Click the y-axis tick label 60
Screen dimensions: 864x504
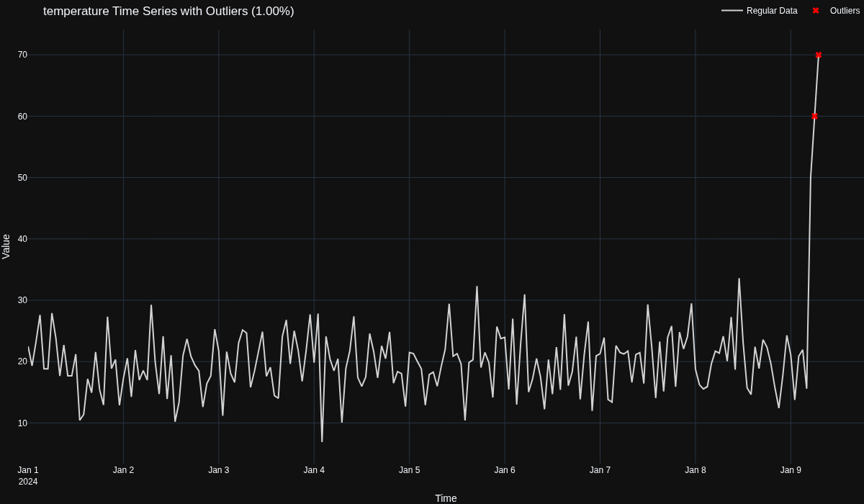pyautogui.click(x=22, y=116)
